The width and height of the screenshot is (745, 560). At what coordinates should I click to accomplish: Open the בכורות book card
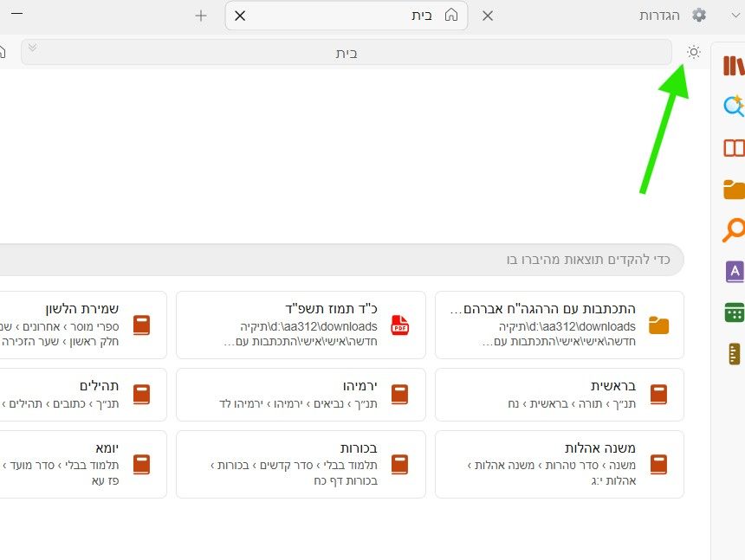301,464
